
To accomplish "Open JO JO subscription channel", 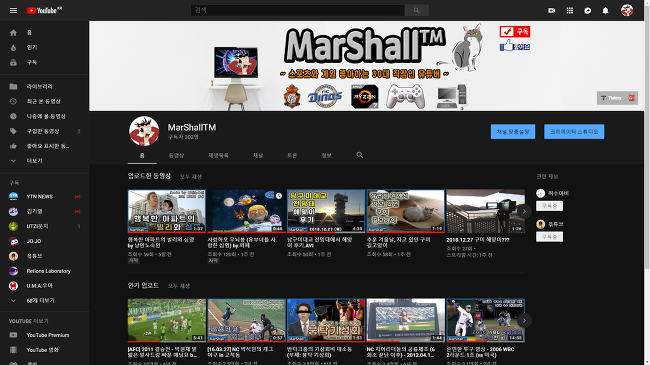I will coord(44,241).
